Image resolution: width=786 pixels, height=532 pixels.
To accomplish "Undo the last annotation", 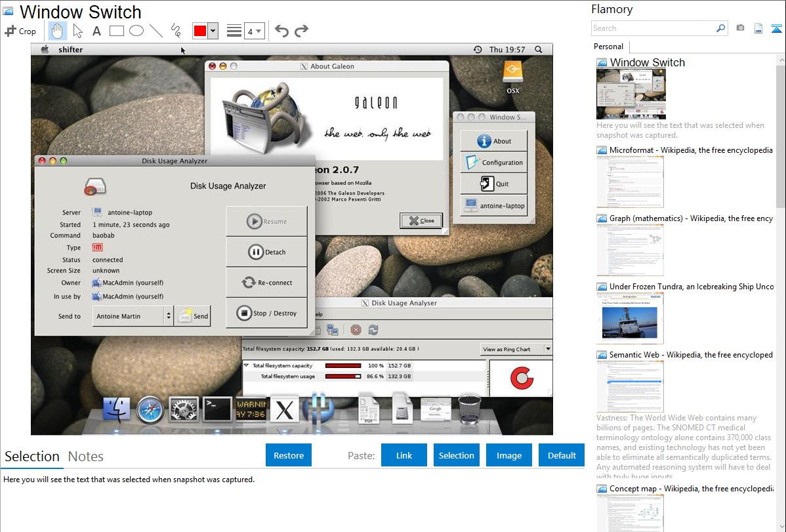I will (281, 31).
